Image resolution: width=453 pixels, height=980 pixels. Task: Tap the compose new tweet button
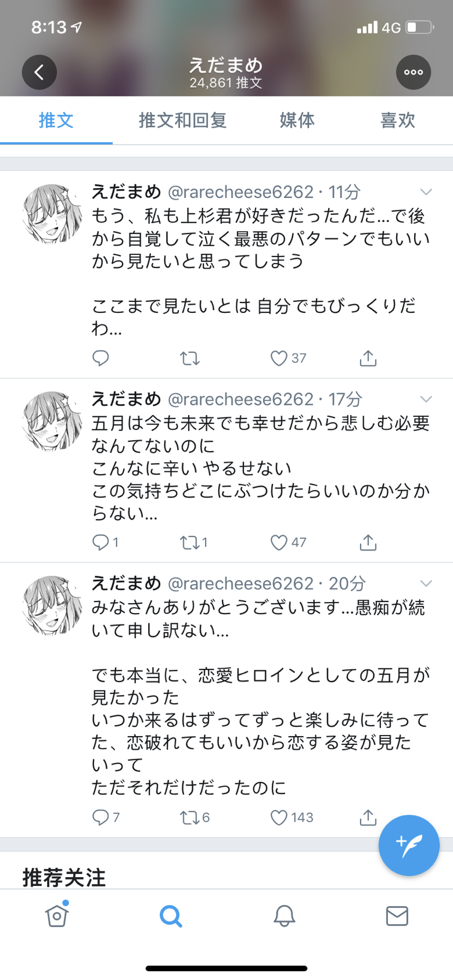click(409, 845)
